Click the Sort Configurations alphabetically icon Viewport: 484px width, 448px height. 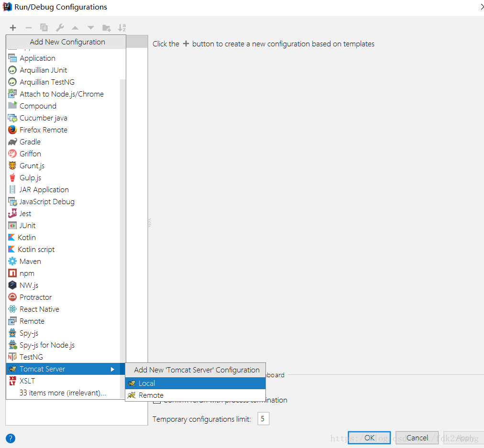pyautogui.click(x=122, y=28)
